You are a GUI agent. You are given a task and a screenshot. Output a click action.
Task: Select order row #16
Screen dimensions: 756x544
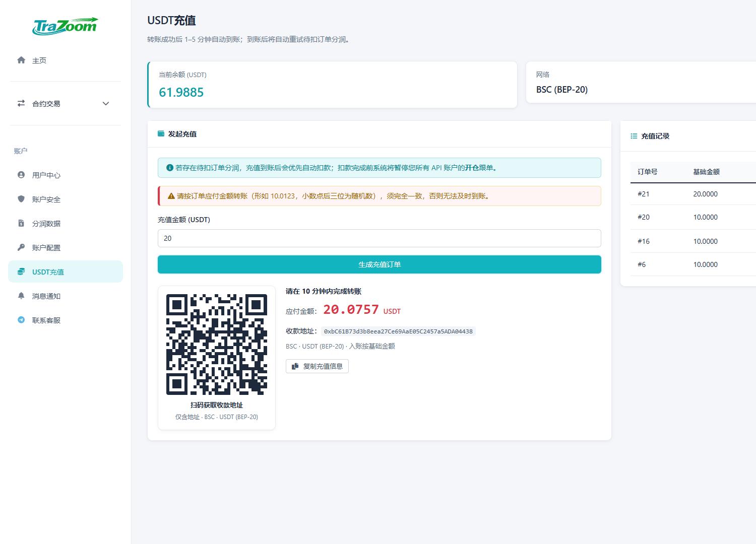coord(693,241)
